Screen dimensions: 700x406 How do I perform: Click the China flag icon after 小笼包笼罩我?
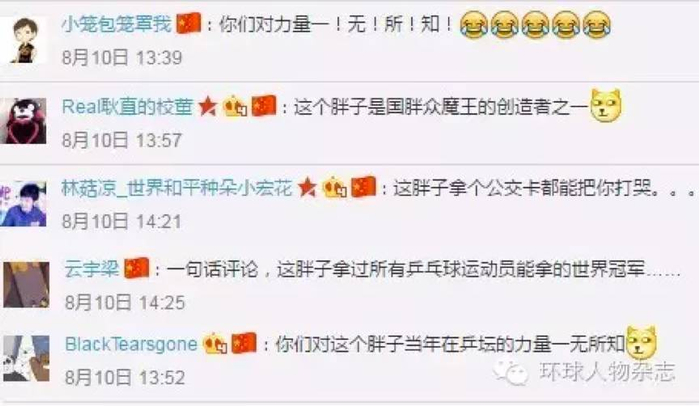(x=189, y=23)
